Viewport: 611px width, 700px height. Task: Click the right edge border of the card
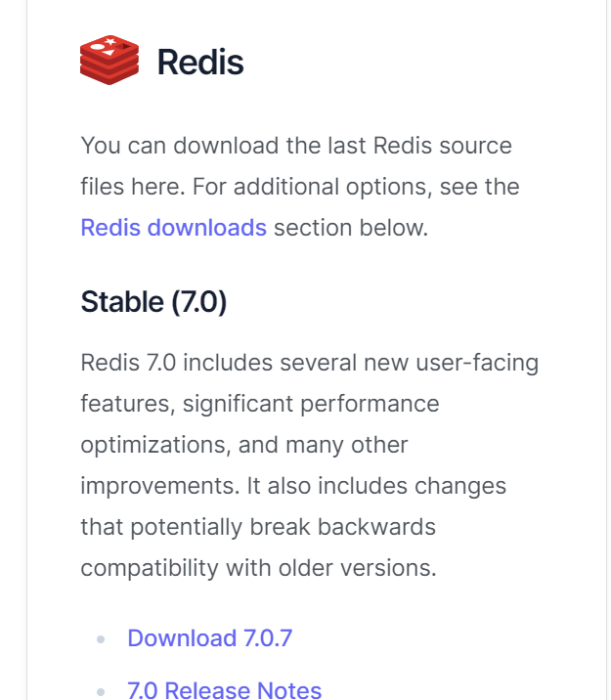pyautogui.click(x=606, y=350)
